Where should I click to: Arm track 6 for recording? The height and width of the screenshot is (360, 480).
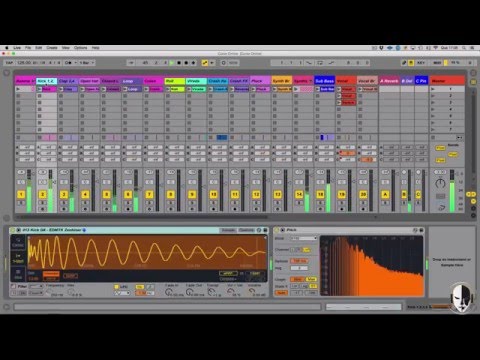[x=128, y=209]
